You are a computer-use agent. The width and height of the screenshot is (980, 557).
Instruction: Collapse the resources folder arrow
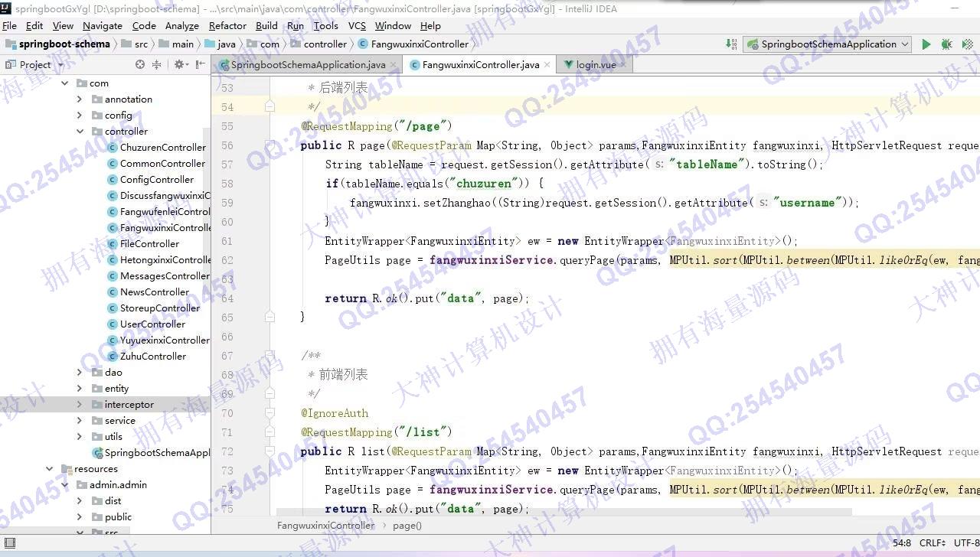[49, 469]
